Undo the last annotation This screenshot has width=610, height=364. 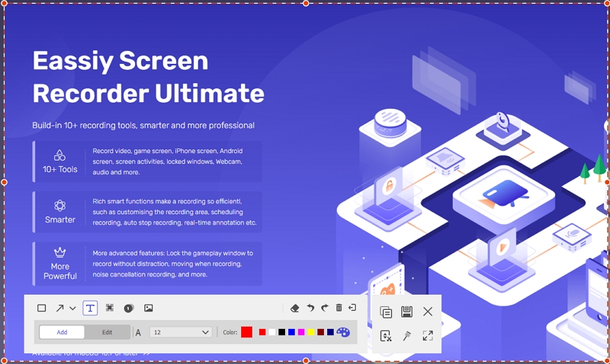[x=310, y=308]
